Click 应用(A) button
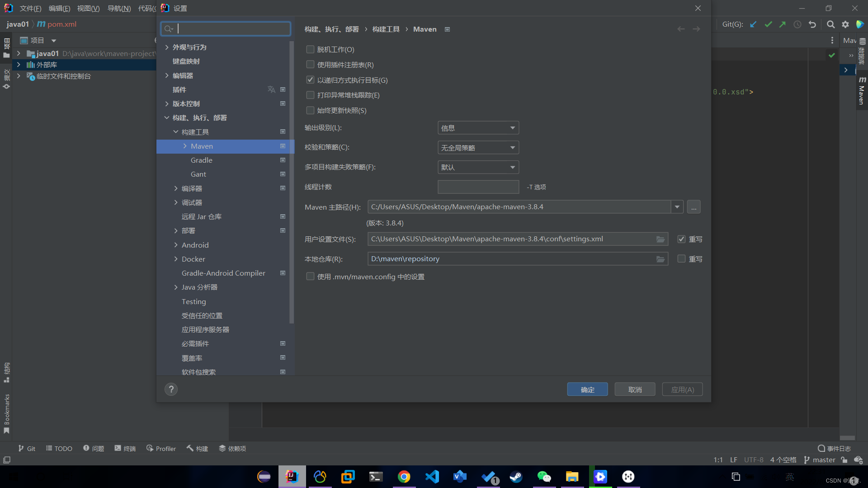 [x=682, y=389]
